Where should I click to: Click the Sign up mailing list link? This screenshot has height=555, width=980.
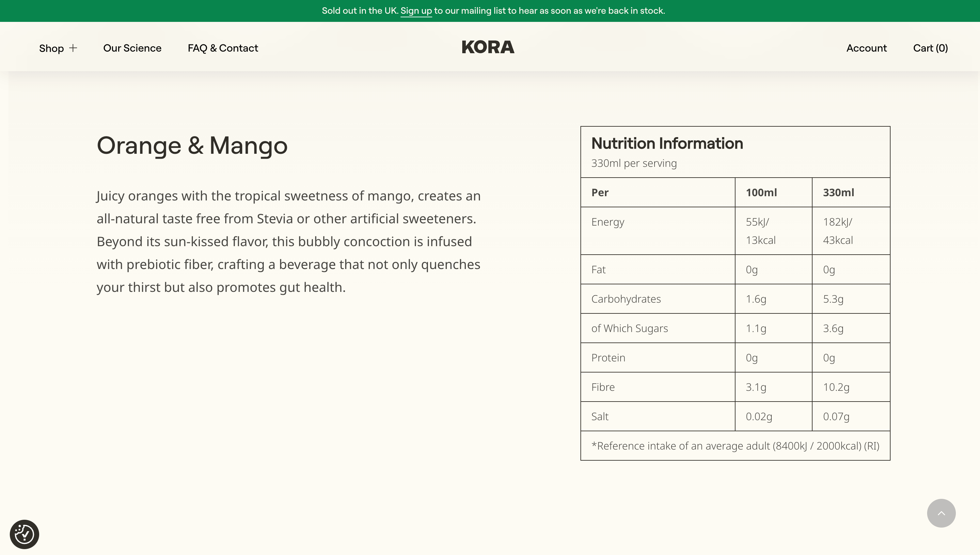(x=416, y=11)
